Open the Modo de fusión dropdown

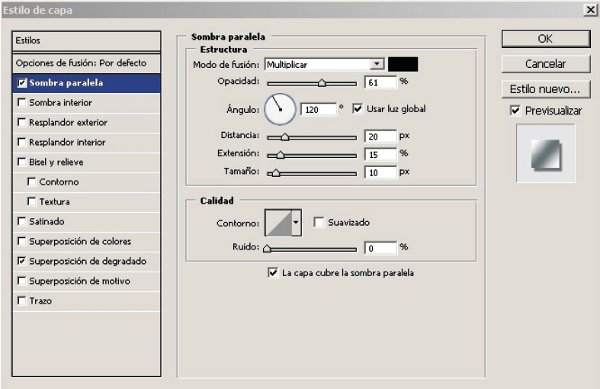pyautogui.click(x=324, y=64)
